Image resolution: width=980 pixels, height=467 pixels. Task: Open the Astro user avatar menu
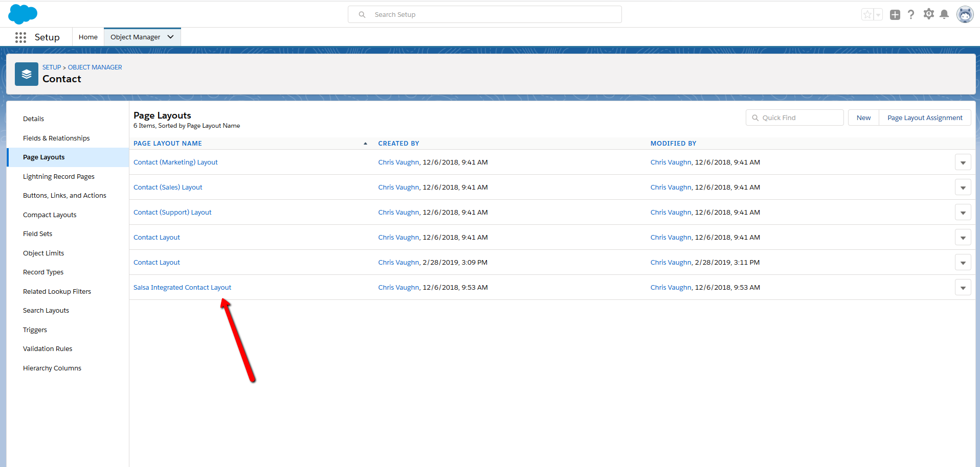coord(965,14)
